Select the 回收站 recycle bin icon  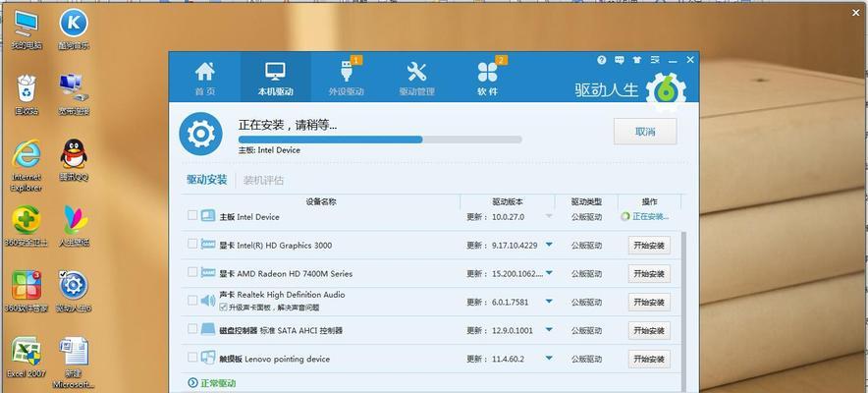click(27, 95)
